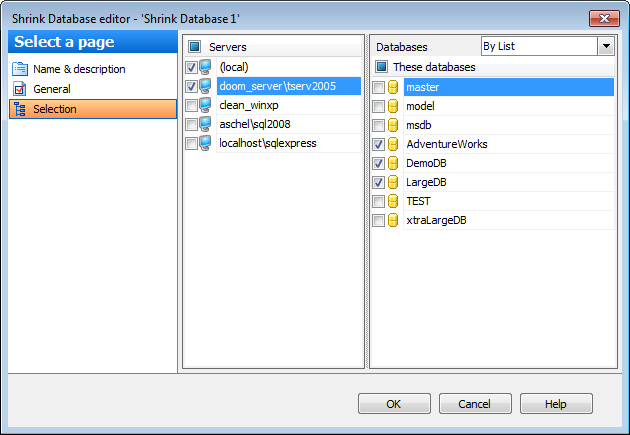
Task: Check the clean_winxp server checkbox
Action: (x=191, y=106)
